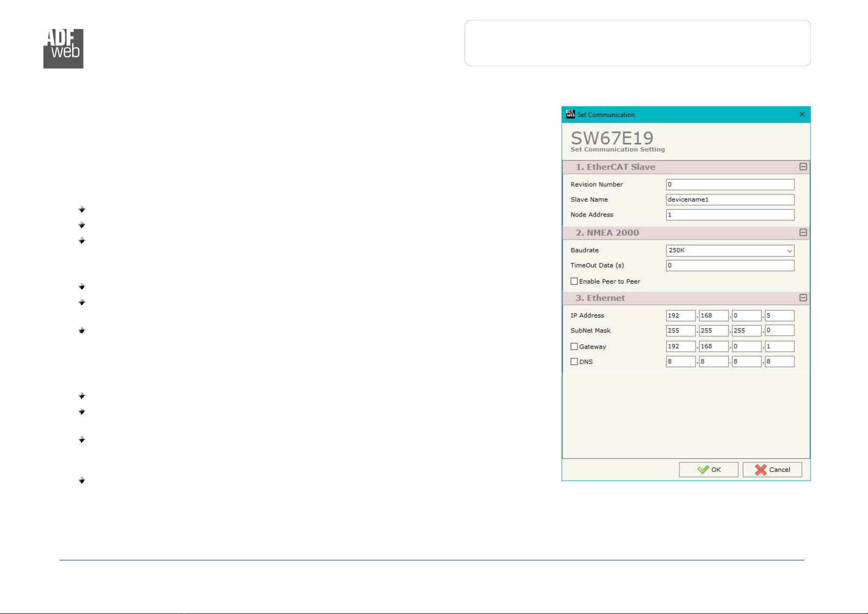Click the first IP Address octet field
This screenshot has height=614, width=868.
680,316
